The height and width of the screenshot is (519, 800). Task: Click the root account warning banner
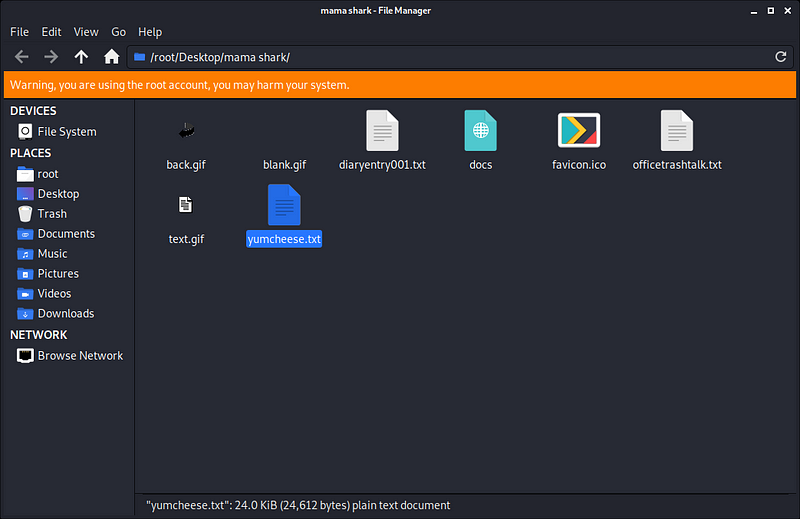pos(399,85)
